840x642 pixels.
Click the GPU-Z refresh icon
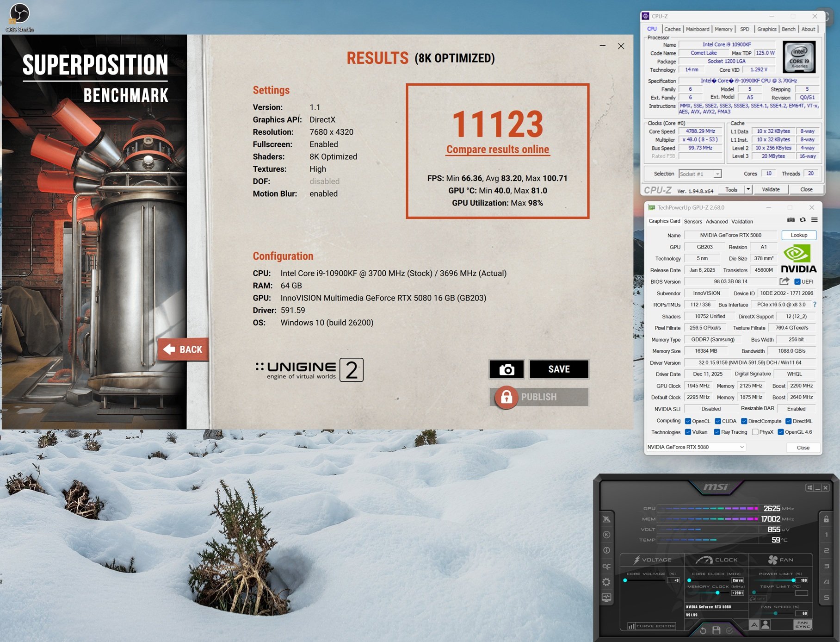(x=803, y=220)
